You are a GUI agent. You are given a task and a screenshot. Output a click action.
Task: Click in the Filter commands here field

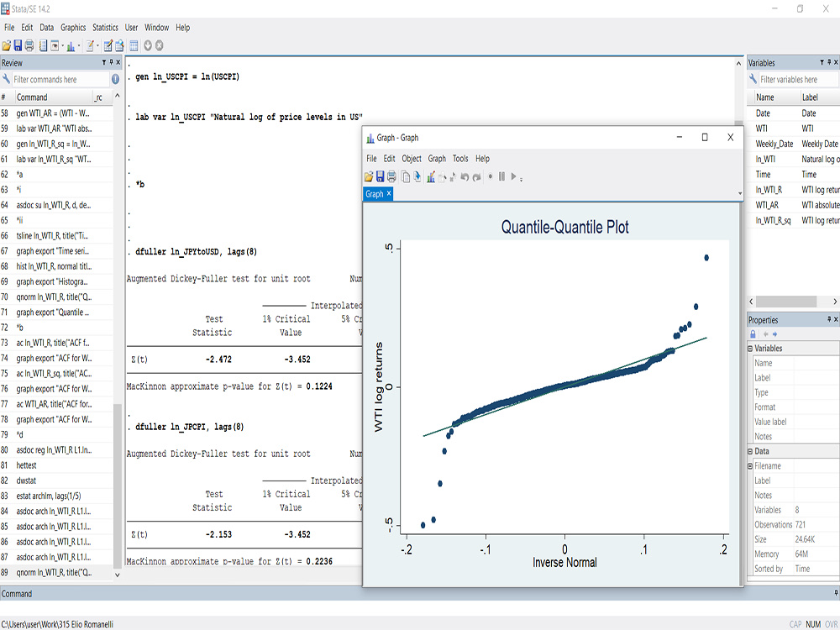(x=60, y=79)
